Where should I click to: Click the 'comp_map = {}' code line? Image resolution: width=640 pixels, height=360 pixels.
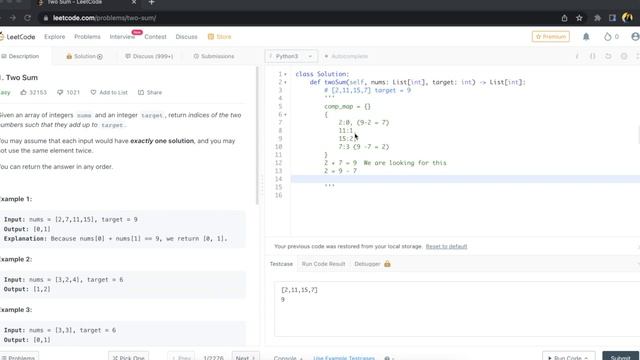(x=347, y=107)
